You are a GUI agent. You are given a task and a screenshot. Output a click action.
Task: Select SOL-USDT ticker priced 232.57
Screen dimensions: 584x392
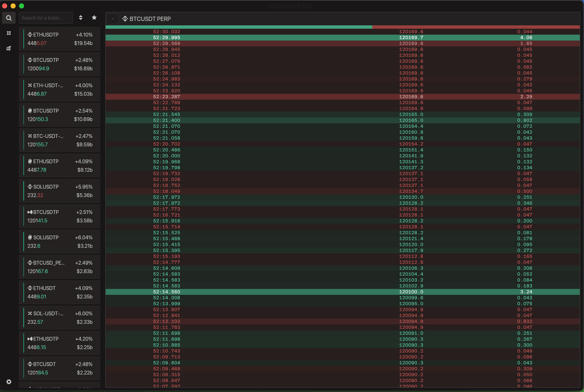tap(60, 317)
